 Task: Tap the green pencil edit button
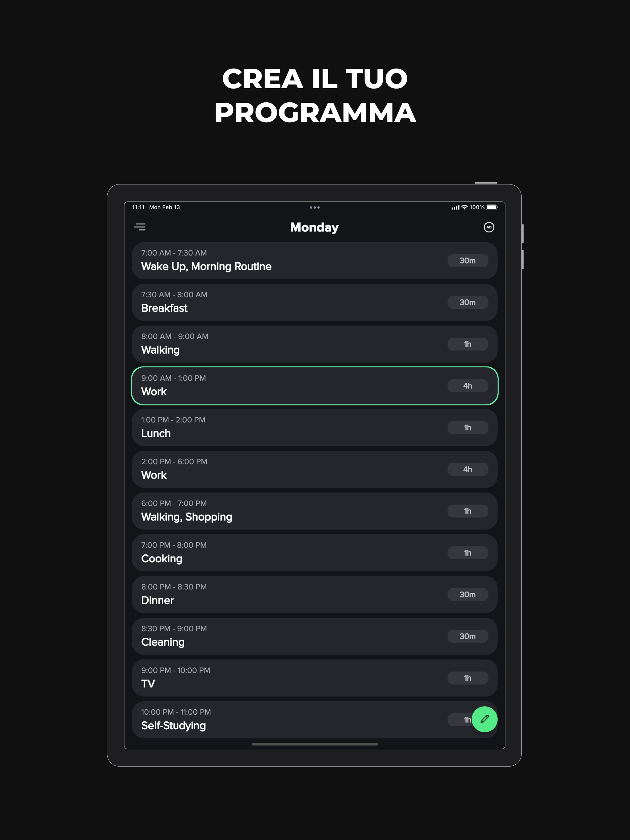point(484,719)
